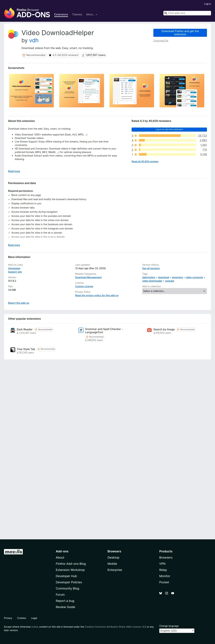Open the VPN products link
The height and width of the screenshot is (644, 215).
pos(162,564)
